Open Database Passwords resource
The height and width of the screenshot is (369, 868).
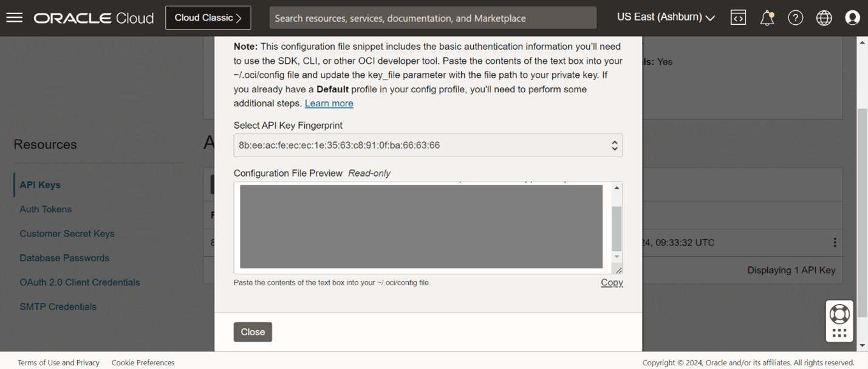tap(64, 258)
